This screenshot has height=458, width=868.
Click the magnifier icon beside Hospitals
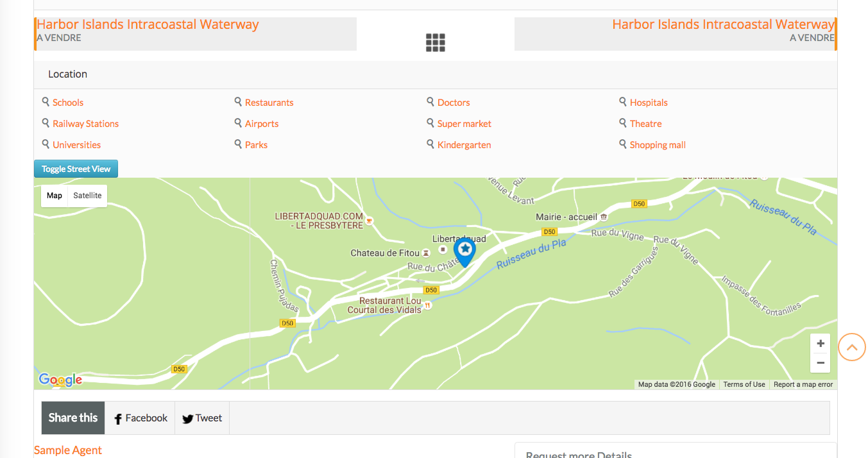622,101
